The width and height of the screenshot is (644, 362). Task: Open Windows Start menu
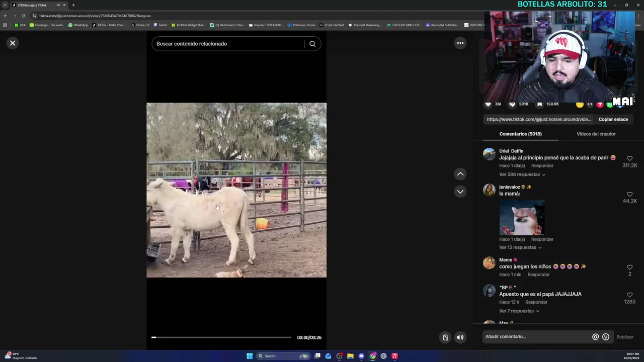coord(250,356)
